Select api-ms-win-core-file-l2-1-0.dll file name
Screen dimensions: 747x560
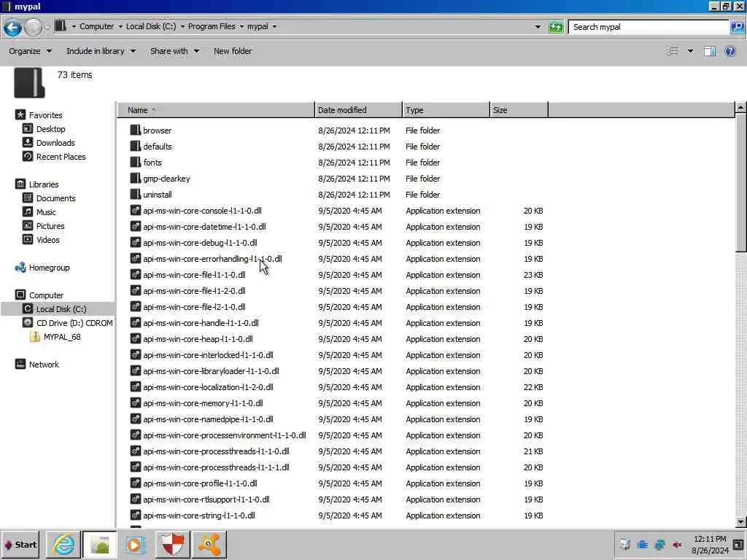[194, 307]
